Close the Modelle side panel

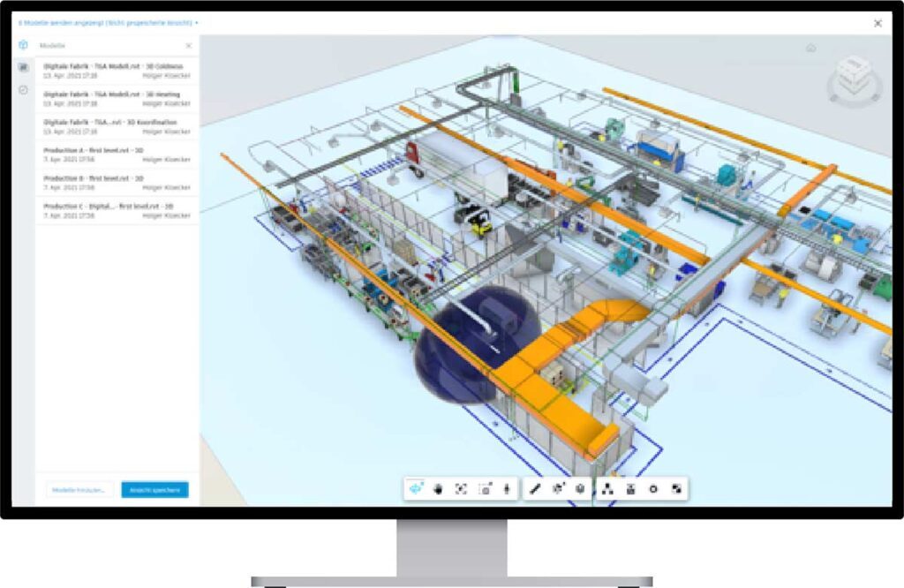click(x=188, y=46)
